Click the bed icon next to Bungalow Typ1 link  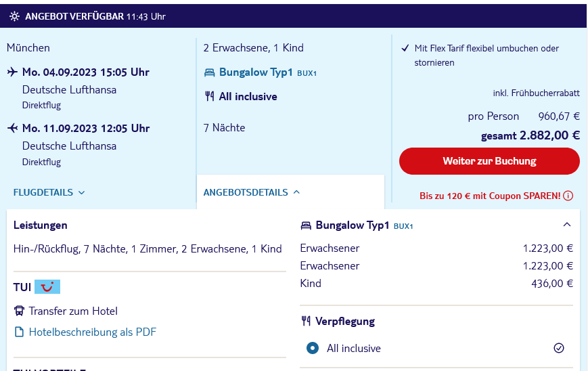pos(209,72)
